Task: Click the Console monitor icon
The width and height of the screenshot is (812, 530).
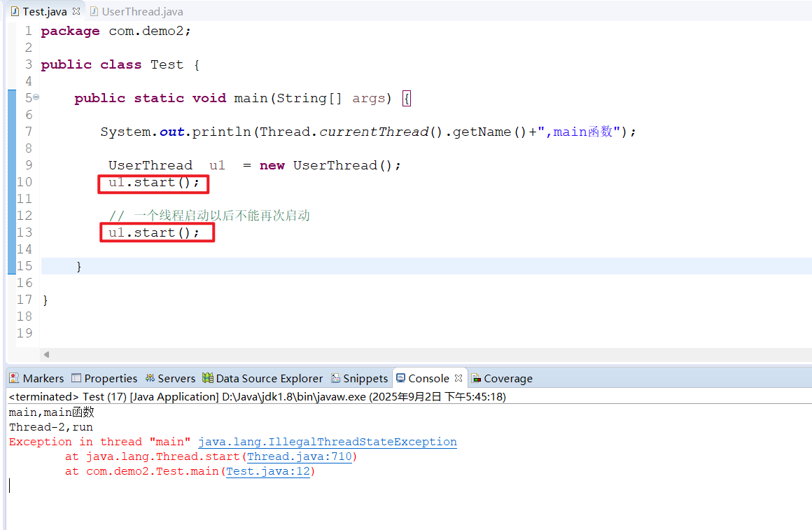Action: pos(401,377)
